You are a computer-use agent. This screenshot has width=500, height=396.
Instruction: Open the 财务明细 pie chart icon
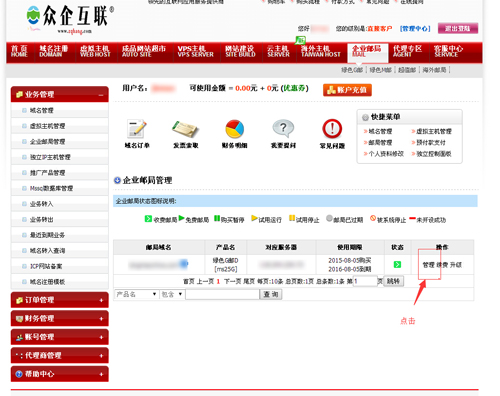point(234,129)
